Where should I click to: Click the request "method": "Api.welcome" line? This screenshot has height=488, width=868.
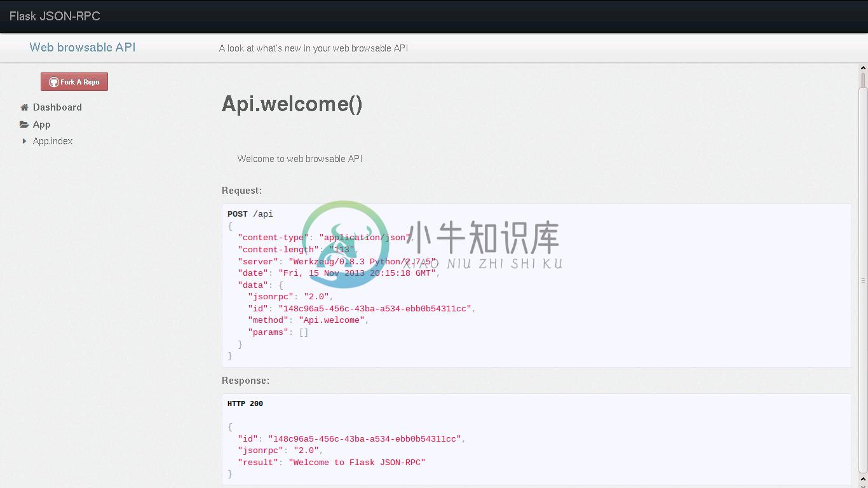[x=308, y=320]
